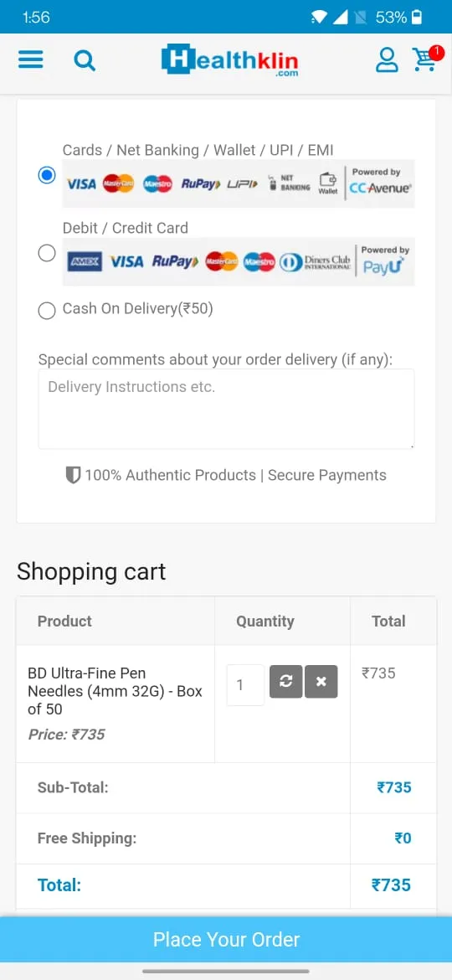Screen dimensions: 452x980
Task: Tap the Cash On Delivery(₹50) label
Action: [138, 309]
